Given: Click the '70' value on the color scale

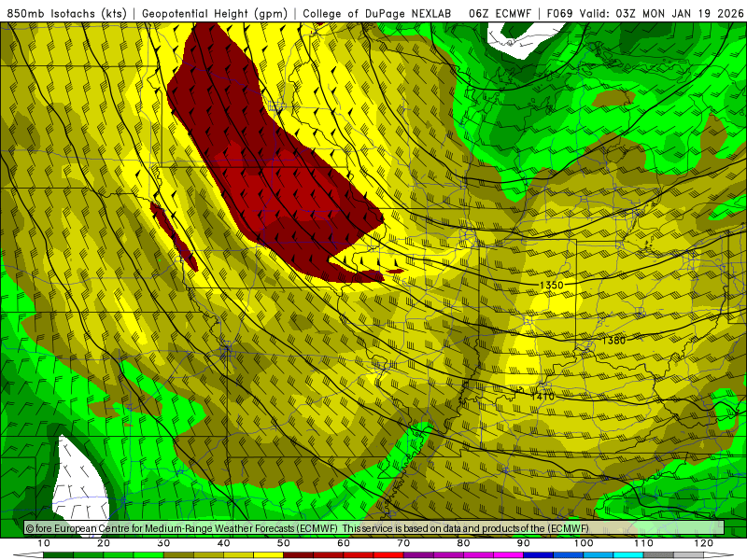Looking at the screenshot, I should (403, 543).
